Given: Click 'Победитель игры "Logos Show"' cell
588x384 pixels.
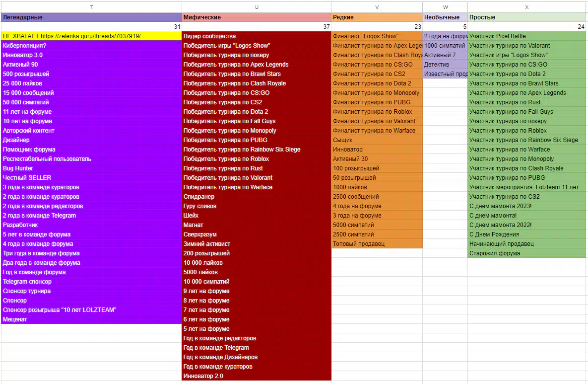Looking at the screenshot, I should (257, 45).
